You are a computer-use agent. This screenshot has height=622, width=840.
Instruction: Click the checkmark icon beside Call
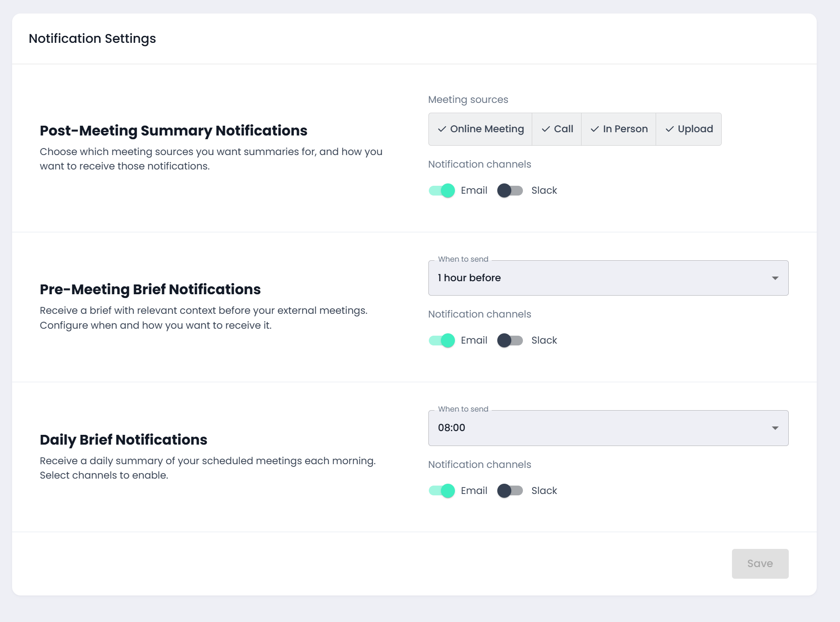(546, 129)
